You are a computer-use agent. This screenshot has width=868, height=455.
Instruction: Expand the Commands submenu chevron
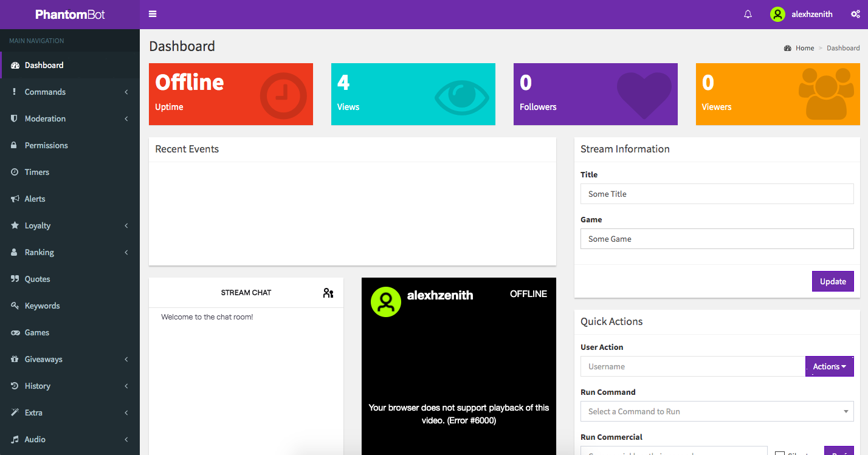pyautogui.click(x=126, y=92)
